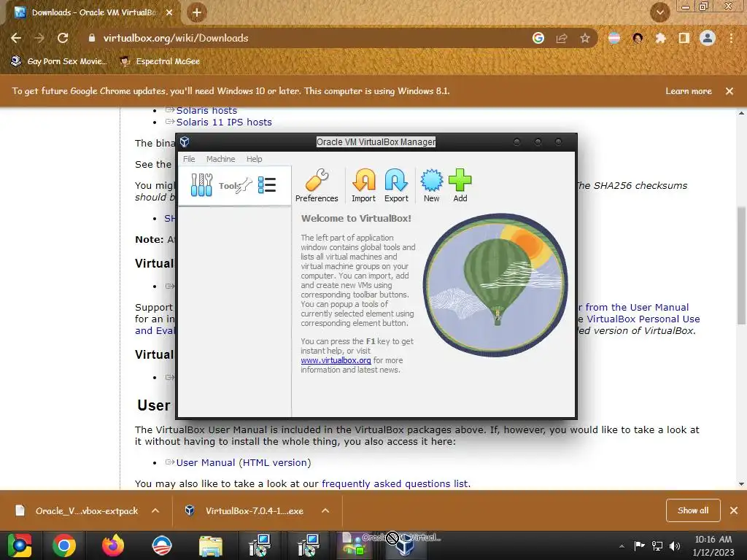747x560 pixels.
Task: Launch Firefox from the taskbar
Action: [x=113, y=545]
